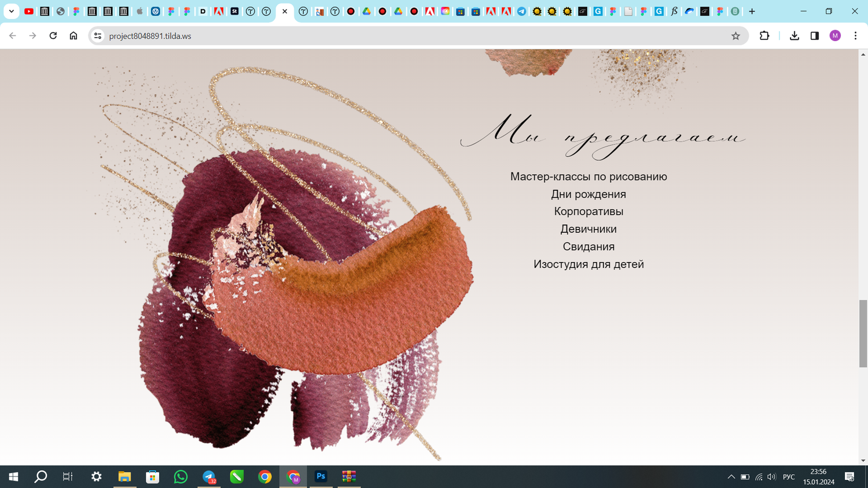Switch the РУС keyboard language indicator
Viewport: 868px width, 488px height.
point(789,477)
